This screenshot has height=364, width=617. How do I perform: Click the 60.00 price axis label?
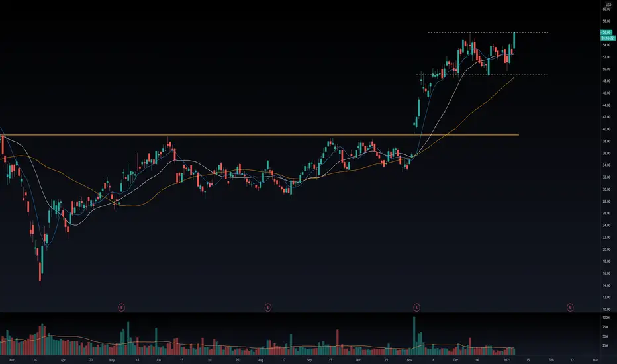pyautogui.click(x=606, y=9)
